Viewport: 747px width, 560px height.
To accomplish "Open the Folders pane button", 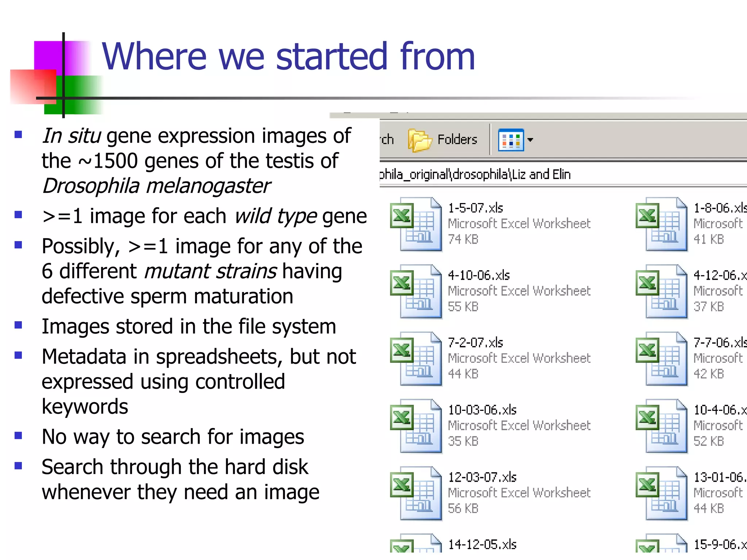I will pos(442,140).
